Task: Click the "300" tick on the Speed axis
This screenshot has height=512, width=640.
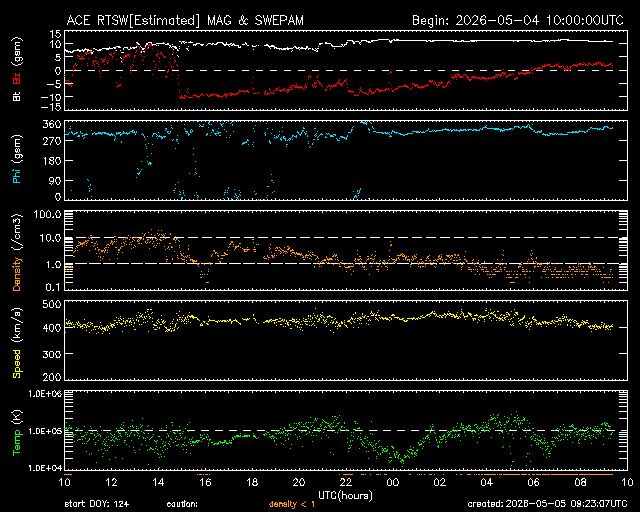Action: point(52,354)
